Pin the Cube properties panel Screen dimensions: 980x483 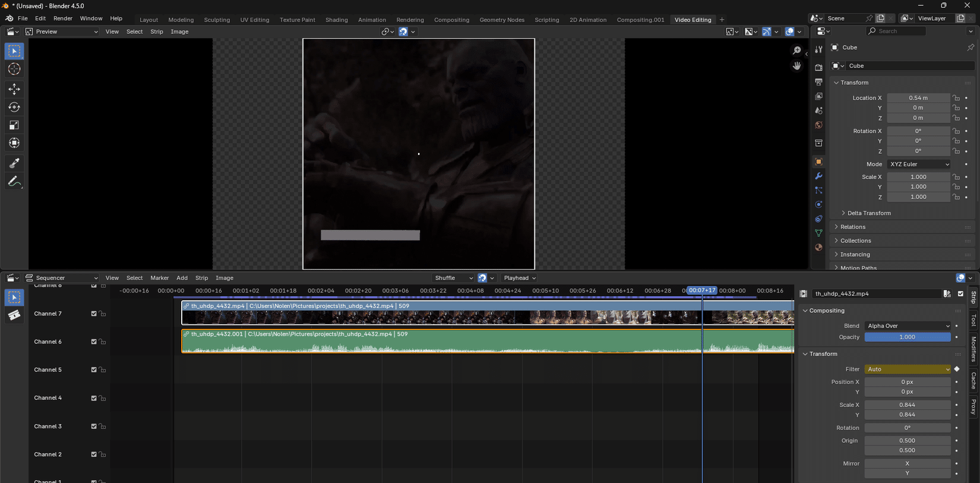tap(970, 47)
